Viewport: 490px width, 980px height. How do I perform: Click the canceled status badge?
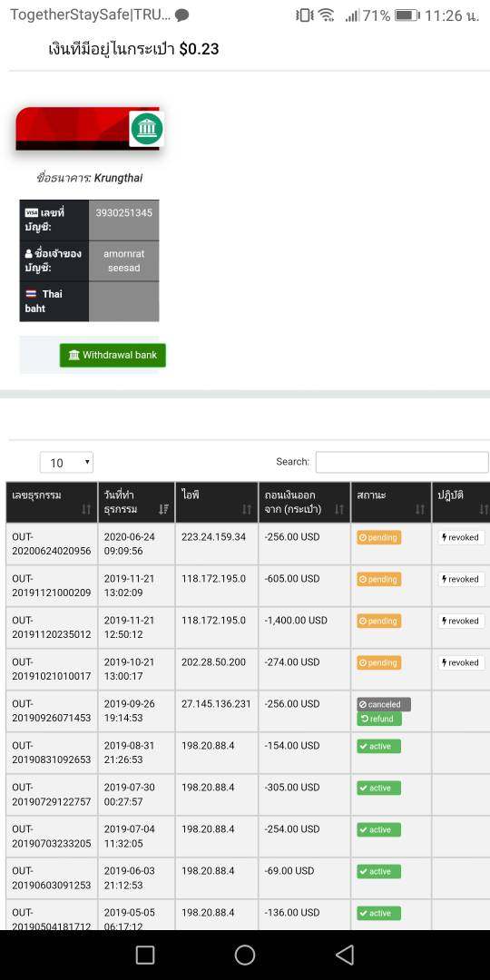[384, 704]
